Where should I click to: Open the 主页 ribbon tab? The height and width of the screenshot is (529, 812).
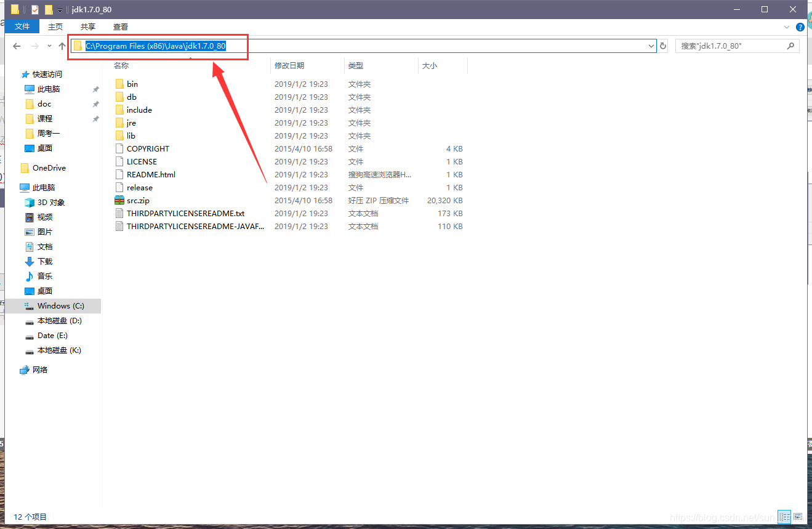(55, 26)
